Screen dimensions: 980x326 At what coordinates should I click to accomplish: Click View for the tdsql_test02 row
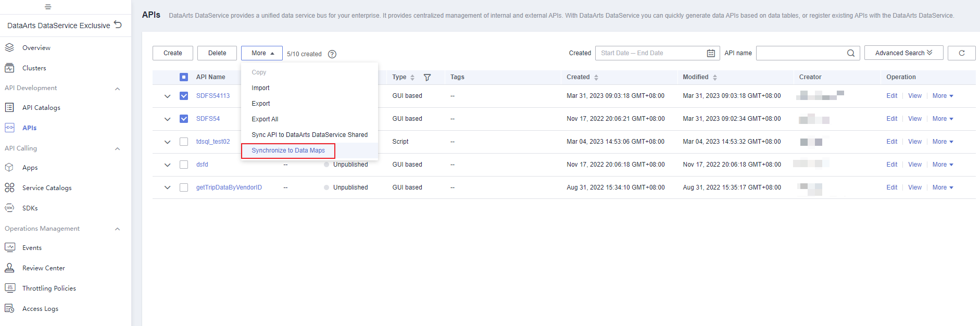(x=915, y=142)
